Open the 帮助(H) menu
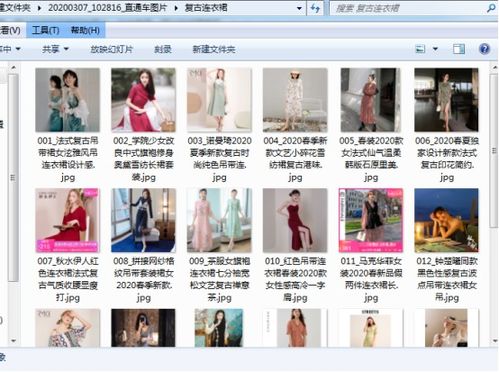Screen dimensions: 499x372 pyautogui.click(x=85, y=30)
